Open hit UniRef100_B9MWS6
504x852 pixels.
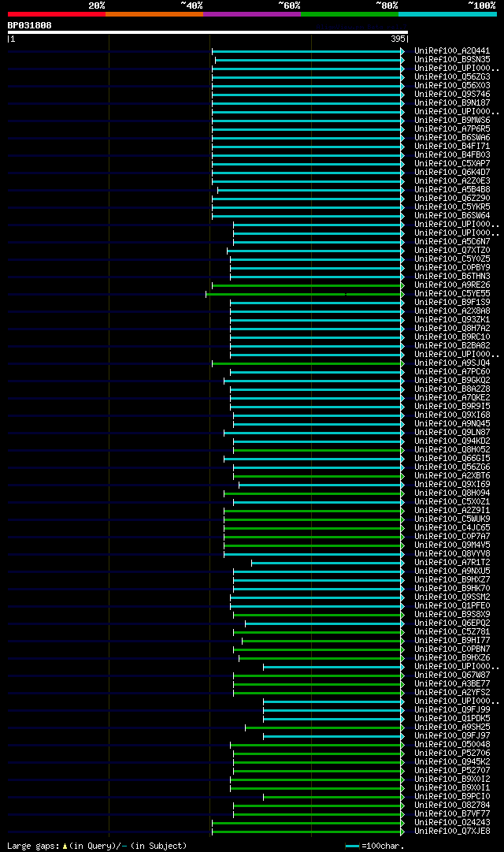click(452, 120)
